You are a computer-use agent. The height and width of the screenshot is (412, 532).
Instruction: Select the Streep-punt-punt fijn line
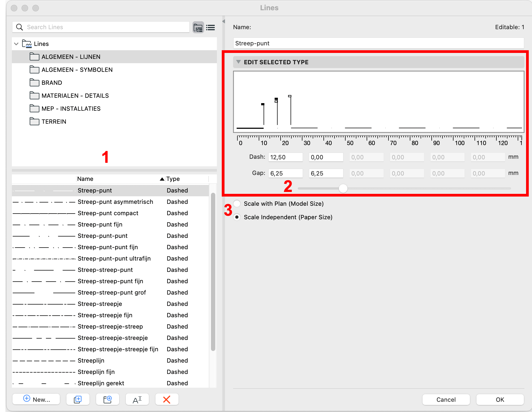pos(110,247)
